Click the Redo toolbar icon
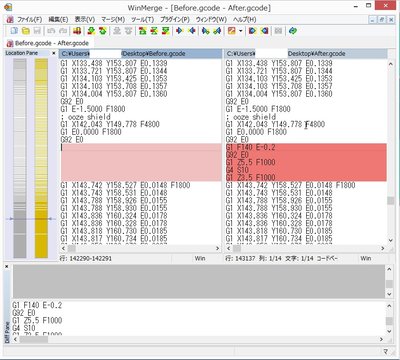The height and width of the screenshot is (360, 400). [63, 31]
